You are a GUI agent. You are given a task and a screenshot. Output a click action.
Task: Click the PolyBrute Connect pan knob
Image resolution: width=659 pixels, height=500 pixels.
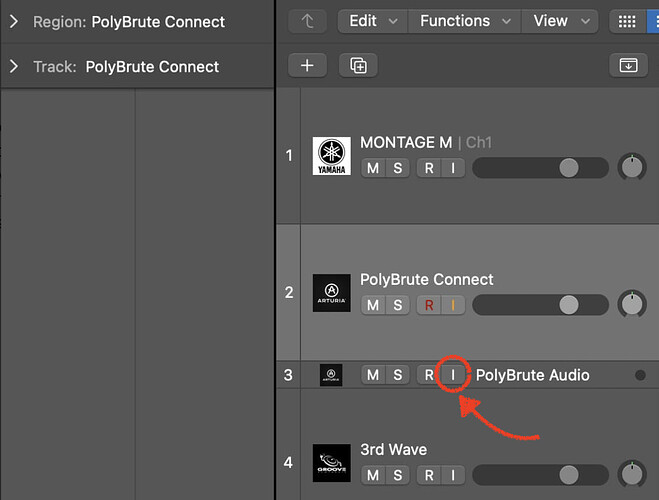click(632, 304)
